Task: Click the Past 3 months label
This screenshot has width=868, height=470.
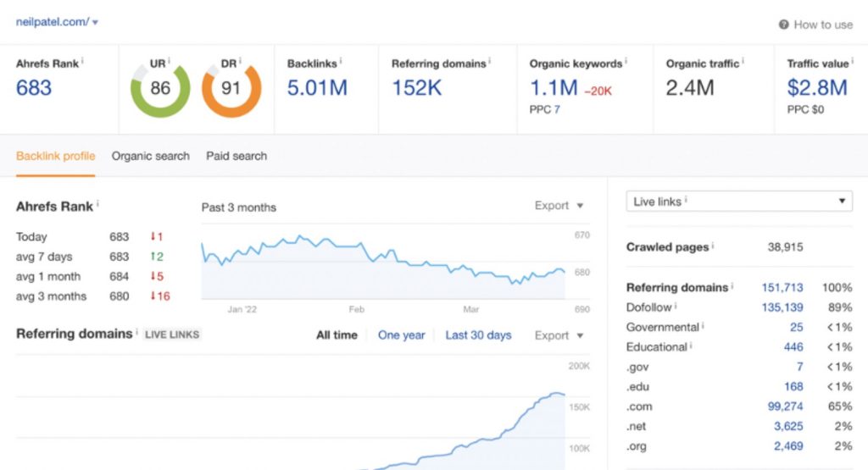Action: 238,207
